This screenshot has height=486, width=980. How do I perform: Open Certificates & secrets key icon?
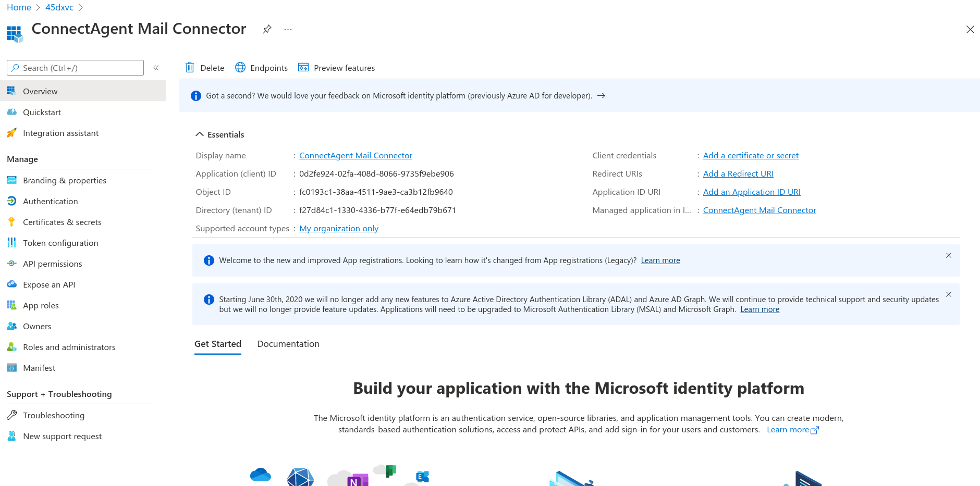click(x=11, y=222)
